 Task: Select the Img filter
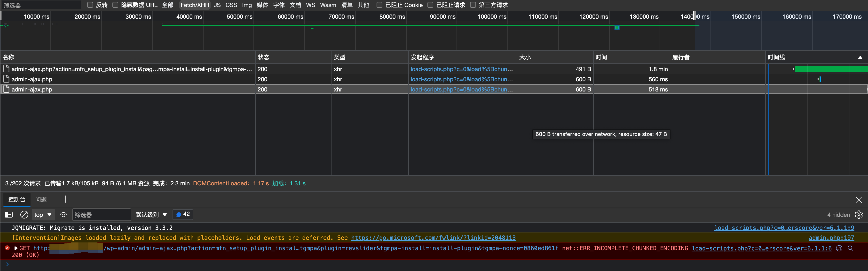(247, 5)
